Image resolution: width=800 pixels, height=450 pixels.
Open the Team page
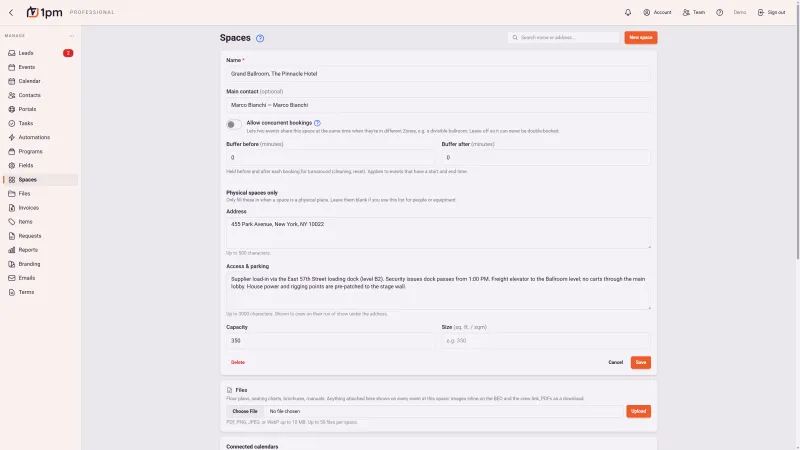[694, 12]
